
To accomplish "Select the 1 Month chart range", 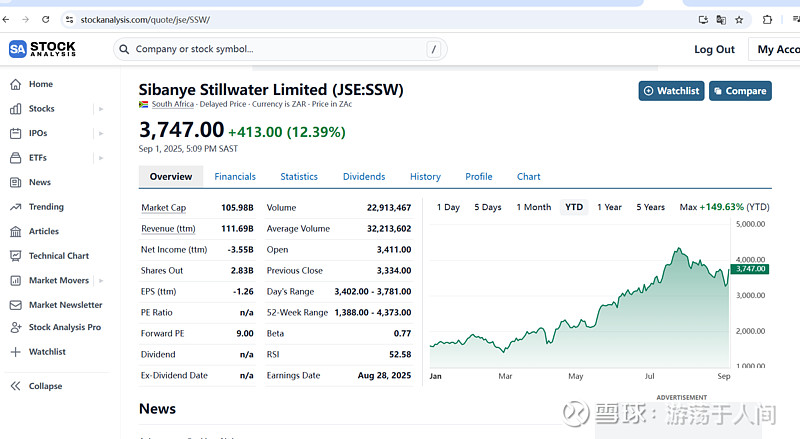I will [x=534, y=207].
